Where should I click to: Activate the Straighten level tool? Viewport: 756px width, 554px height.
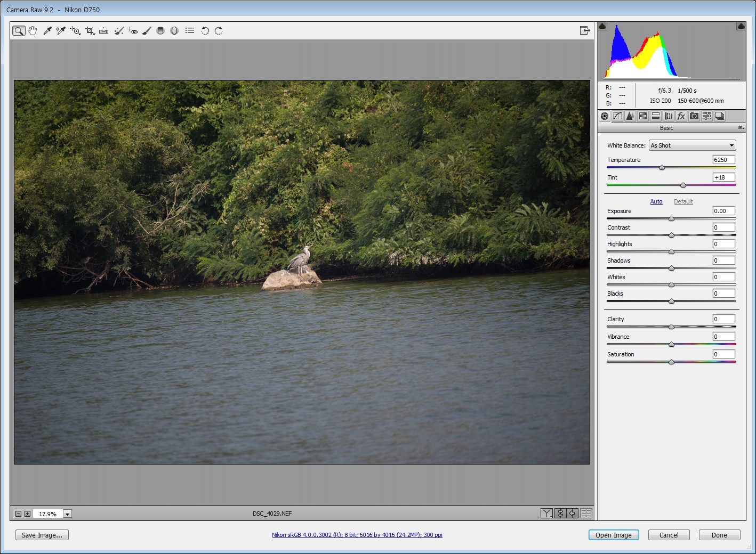point(104,31)
